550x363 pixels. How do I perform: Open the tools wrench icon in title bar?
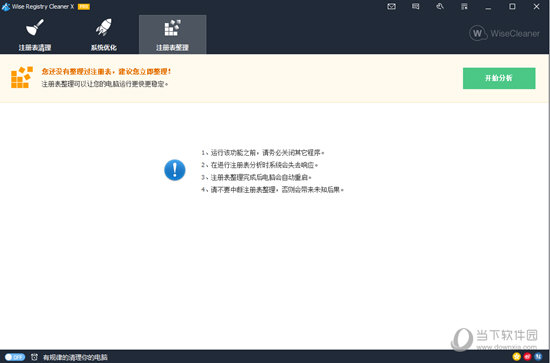click(x=440, y=7)
